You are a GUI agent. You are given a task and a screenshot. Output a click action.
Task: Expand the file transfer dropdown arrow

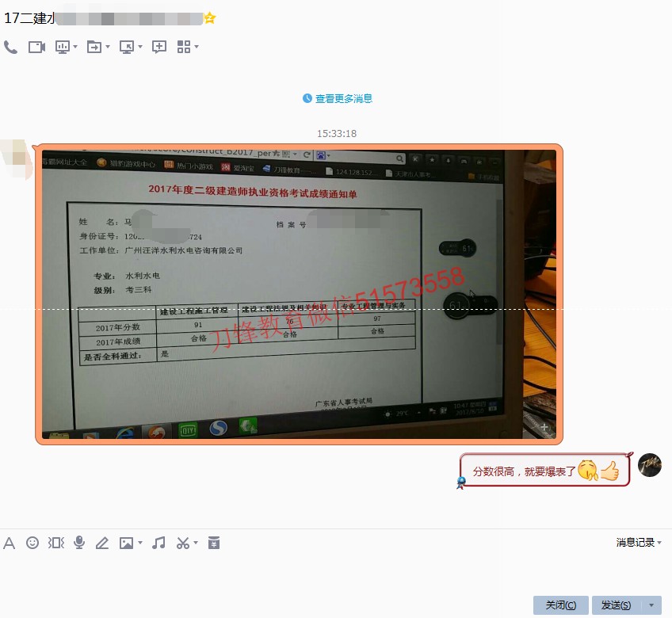[x=108, y=46]
